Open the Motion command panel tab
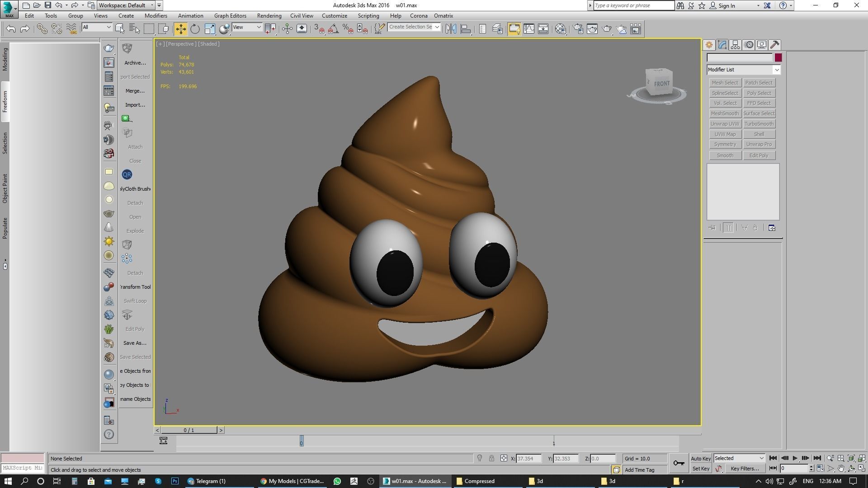The image size is (868, 488). pyautogui.click(x=749, y=45)
